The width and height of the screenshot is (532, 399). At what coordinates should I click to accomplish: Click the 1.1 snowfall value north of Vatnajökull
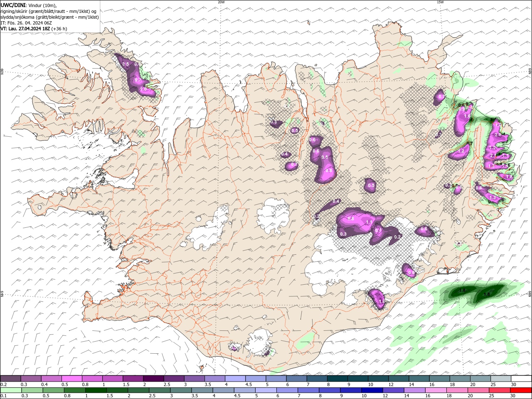click(369, 222)
